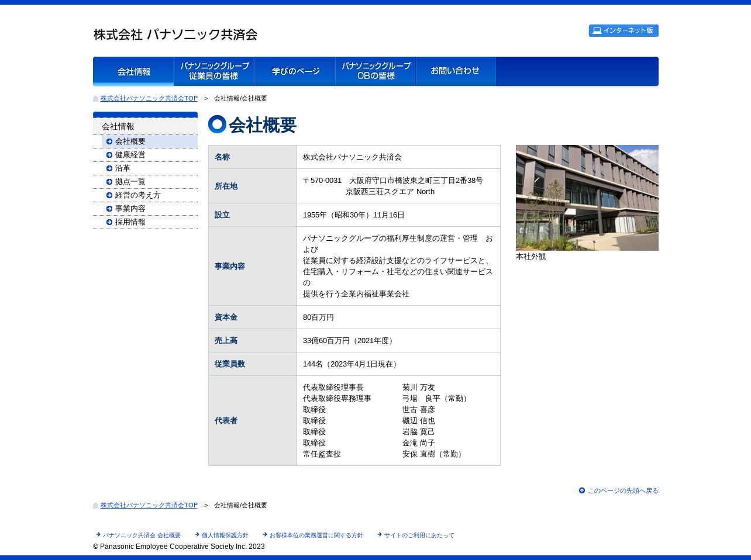The height and width of the screenshot is (560, 751).
Task: Click the 会社情報 sidebar section header
Action: click(x=145, y=126)
